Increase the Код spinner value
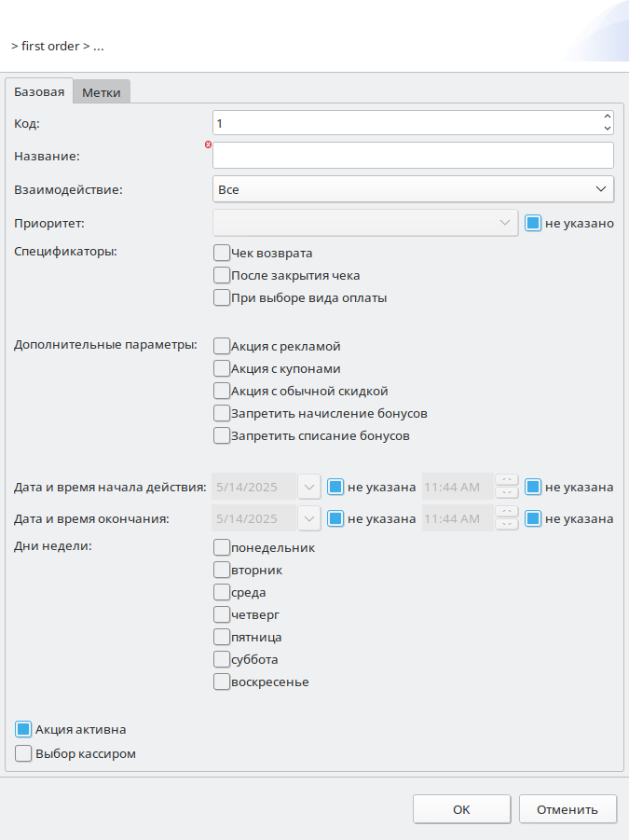The image size is (629, 840). click(x=608, y=117)
